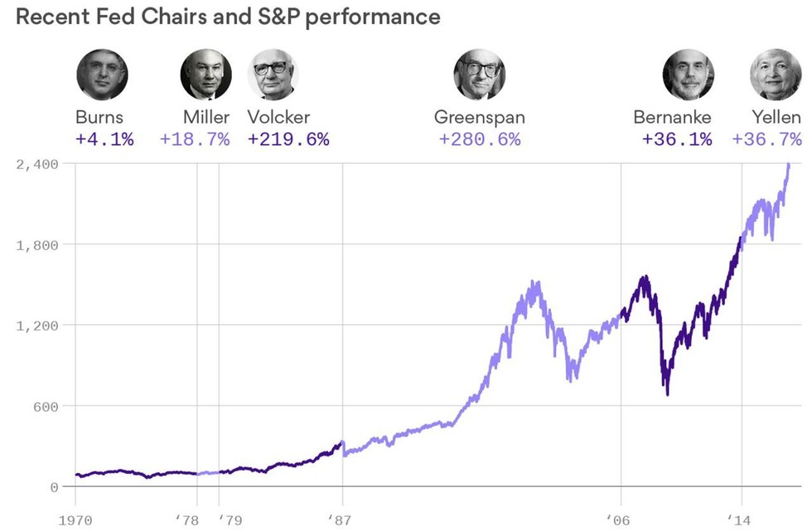Click Volcker's portrait photo
812x531 pixels.
point(273,75)
